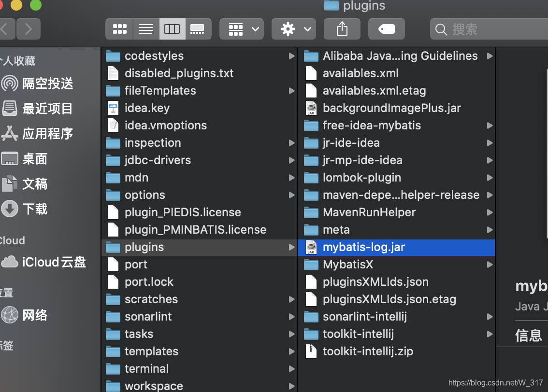Select the jr-ide-idea folder icon

pyautogui.click(x=311, y=143)
